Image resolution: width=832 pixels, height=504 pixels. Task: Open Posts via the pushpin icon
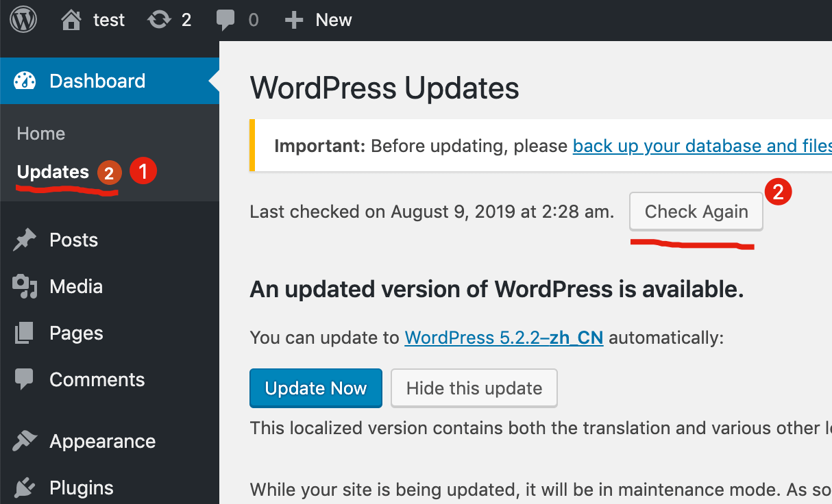pyautogui.click(x=25, y=239)
